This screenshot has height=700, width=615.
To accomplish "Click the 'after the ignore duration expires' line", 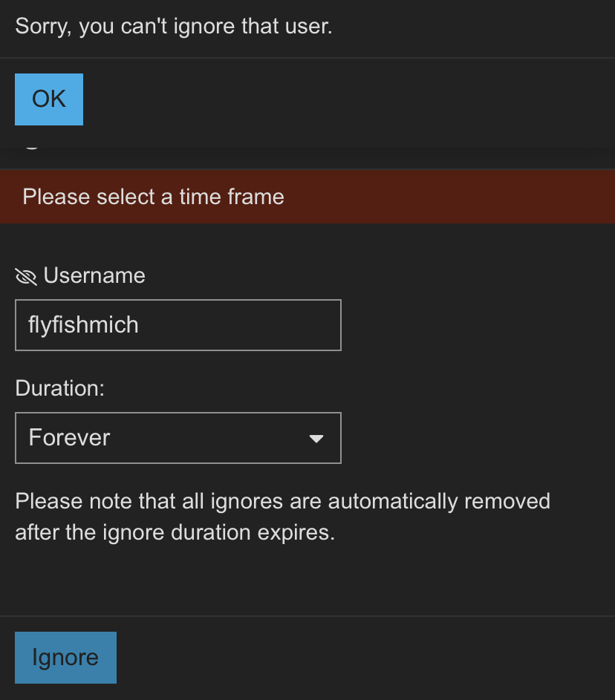I will click(175, 533).
